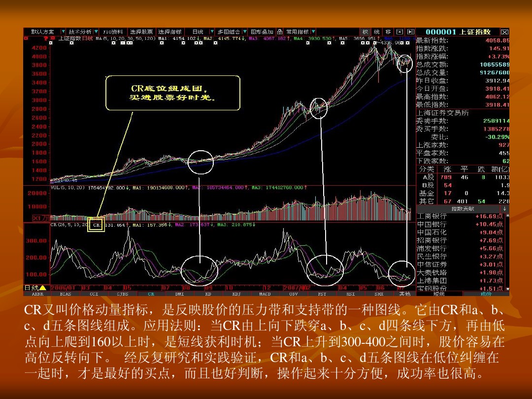Switch to the OBV indicator tab
532x399 pixels.
click(x=294, y=294)
